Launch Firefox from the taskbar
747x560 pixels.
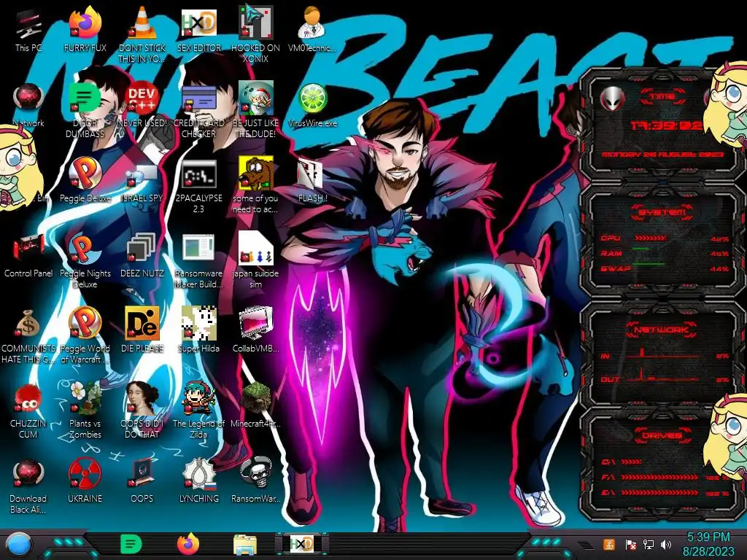pos(188,544)
